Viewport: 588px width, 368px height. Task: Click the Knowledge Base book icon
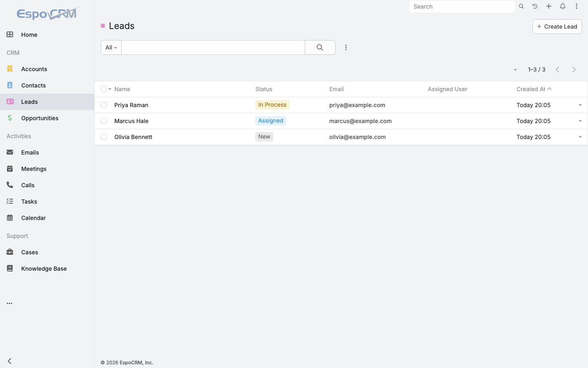10,268
